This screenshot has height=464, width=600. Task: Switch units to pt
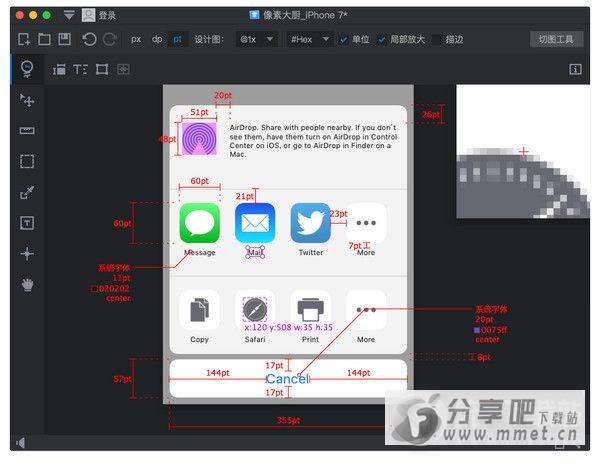(x=178, y=39)
